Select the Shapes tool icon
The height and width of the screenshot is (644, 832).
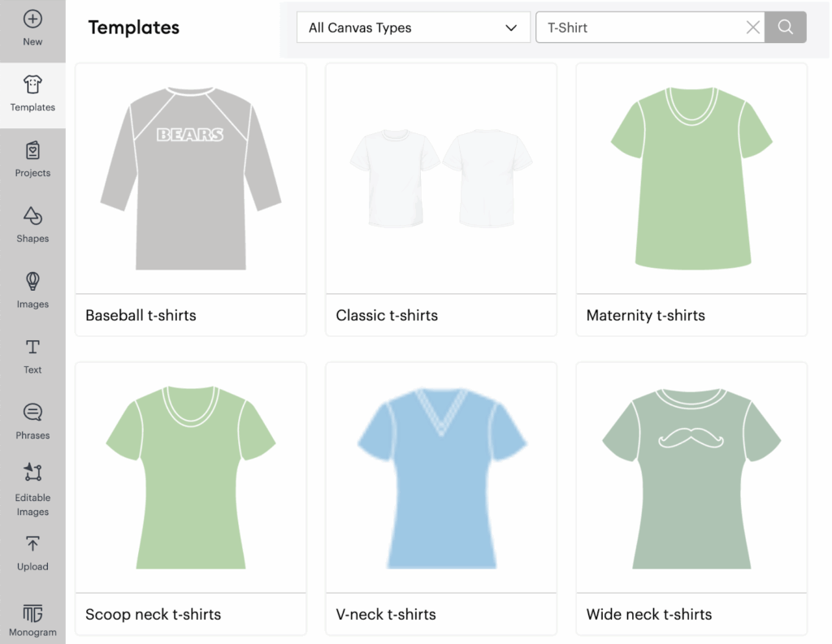pos(32,216)
